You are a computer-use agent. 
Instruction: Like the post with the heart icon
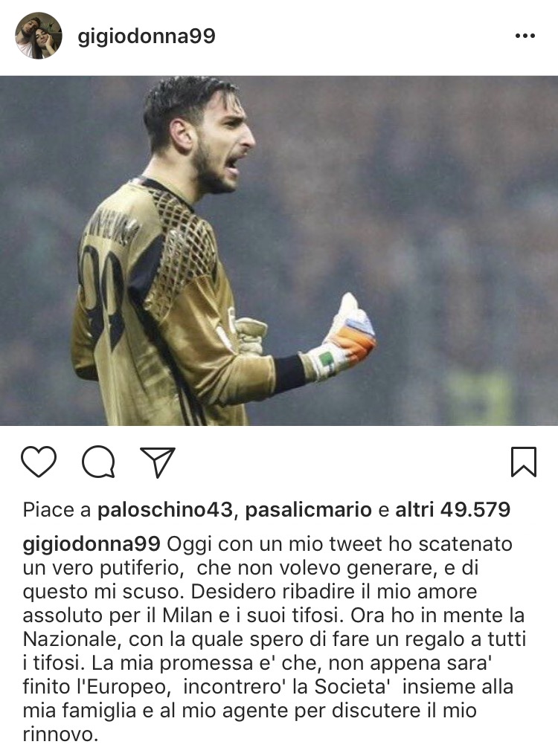(x=39, y=462)
